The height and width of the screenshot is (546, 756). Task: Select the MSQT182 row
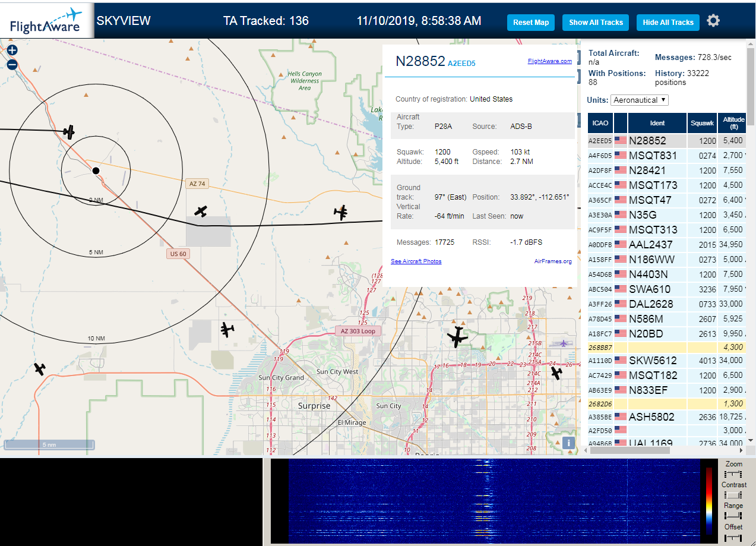666,375
